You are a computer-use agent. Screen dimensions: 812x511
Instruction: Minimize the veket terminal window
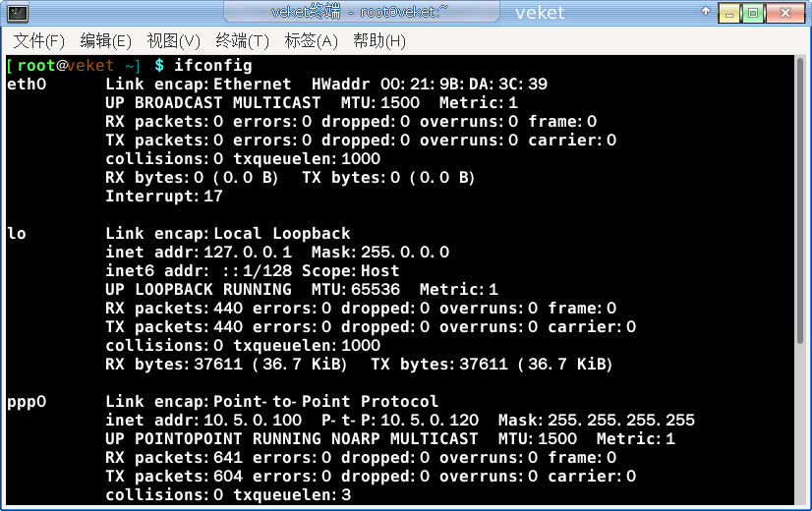click(729, 13)
